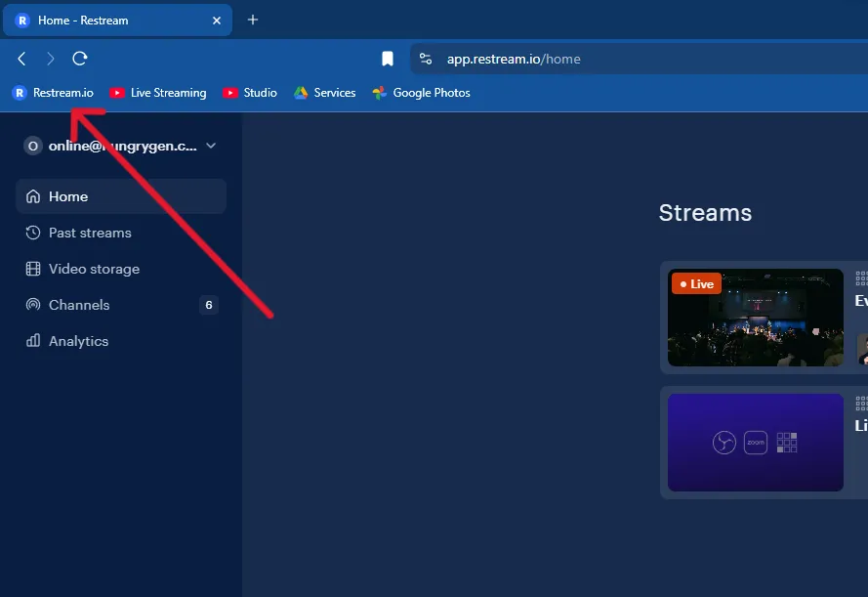Screen dimensions: 868x597
Task: Expand the account email dropdown
Action: (x=211, y=146)
